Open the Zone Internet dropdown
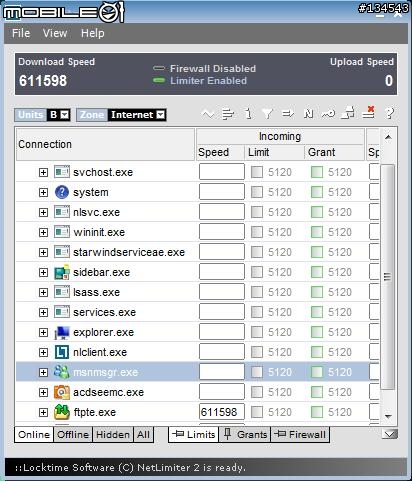 tap(161, 115)
